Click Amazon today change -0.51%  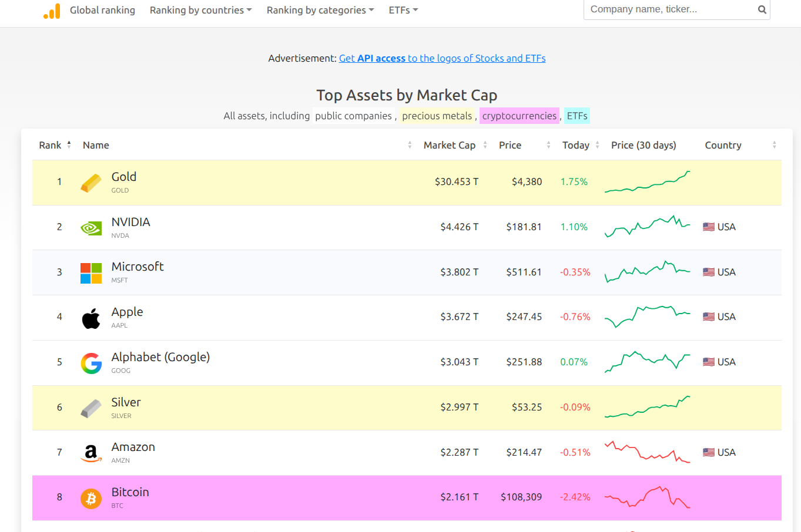(x=575, y=452)
